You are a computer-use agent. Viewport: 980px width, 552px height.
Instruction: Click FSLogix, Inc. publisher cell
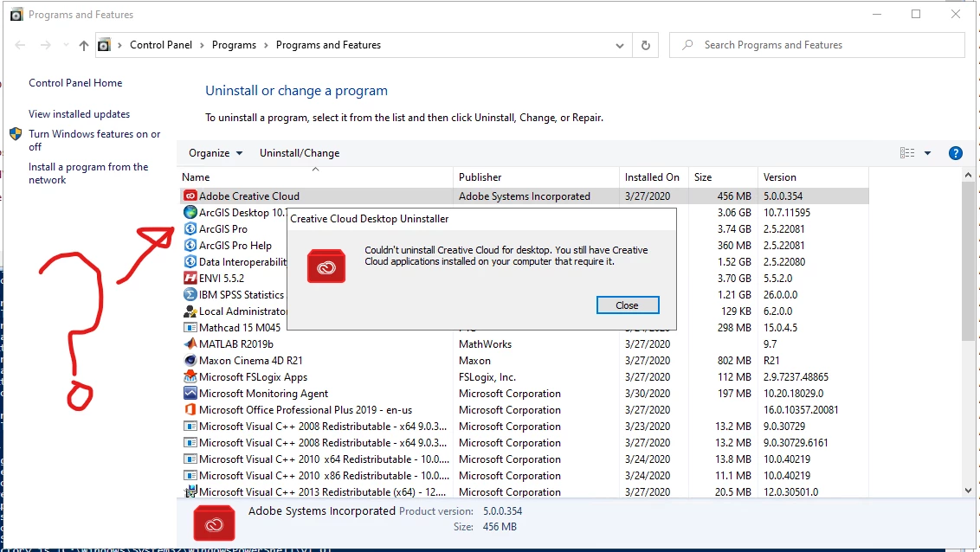[x=487, y=377]
